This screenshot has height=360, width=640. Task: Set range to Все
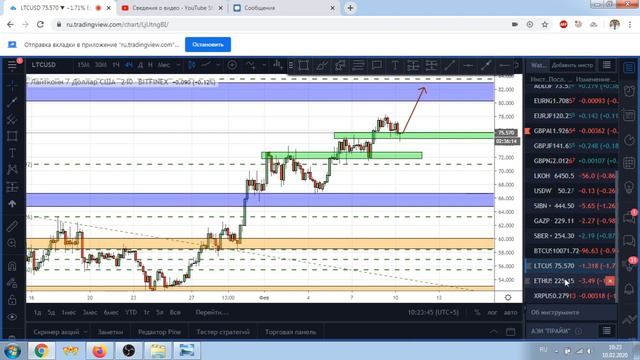[175, 312]
